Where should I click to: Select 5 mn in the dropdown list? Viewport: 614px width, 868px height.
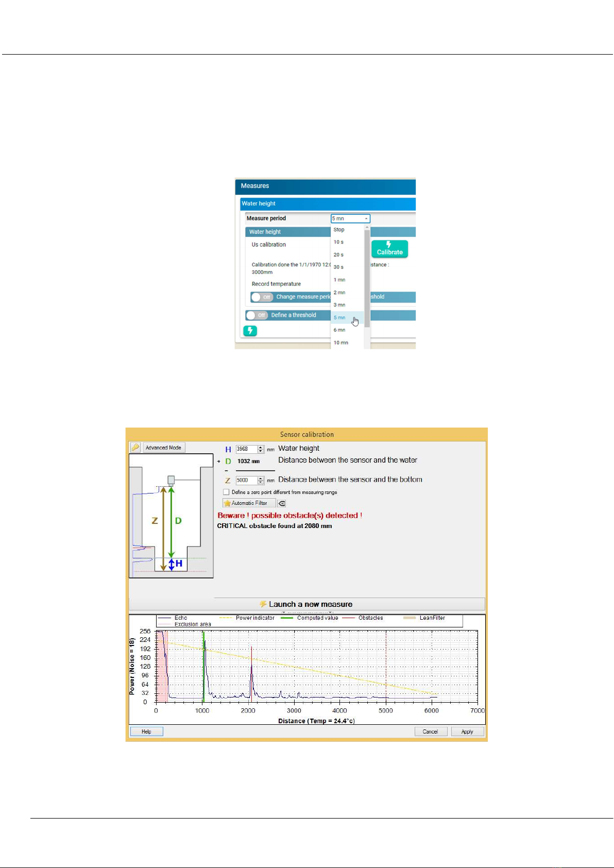pos(347,318)
